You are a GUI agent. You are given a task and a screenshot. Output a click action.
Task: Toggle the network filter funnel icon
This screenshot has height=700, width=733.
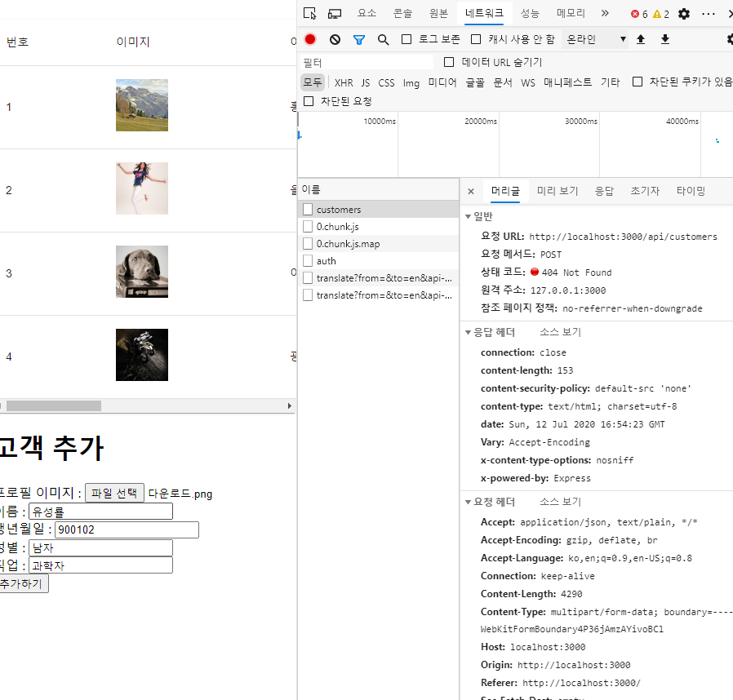click(359, 40)
